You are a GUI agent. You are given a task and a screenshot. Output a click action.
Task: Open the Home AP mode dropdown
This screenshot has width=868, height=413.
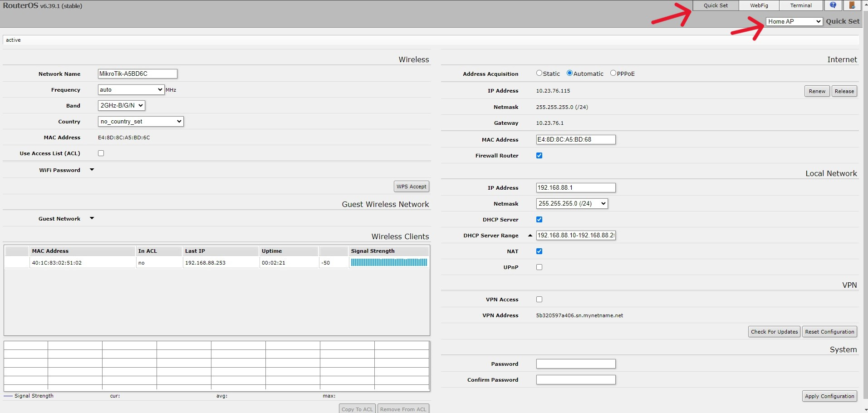click(x=794, y=21)
